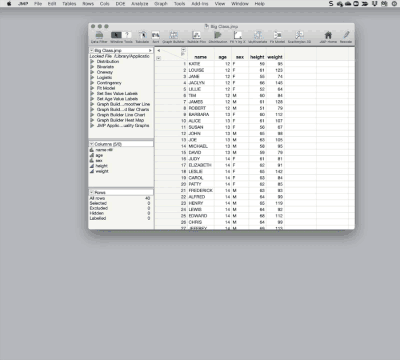Go to JMP Home window
The image size is (400, 360).
click(x=328, y=37)
